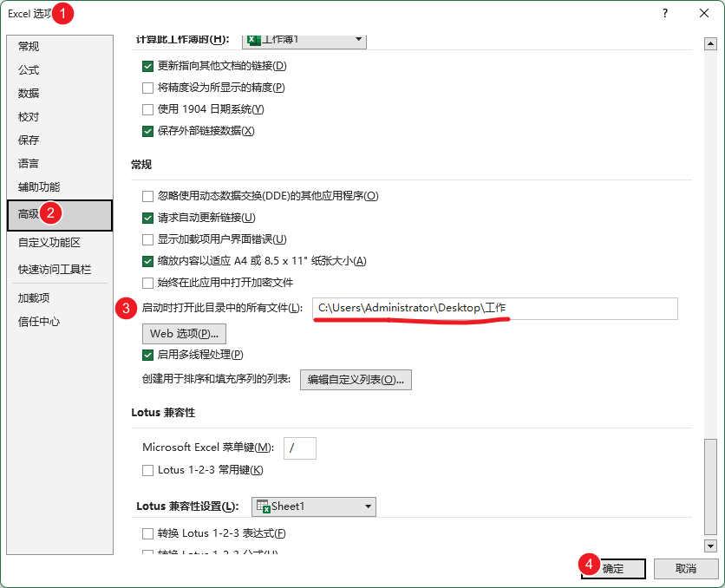Click the Web 选项 button
This screenshot has width=725, height=588.
(x=184, y=334)
